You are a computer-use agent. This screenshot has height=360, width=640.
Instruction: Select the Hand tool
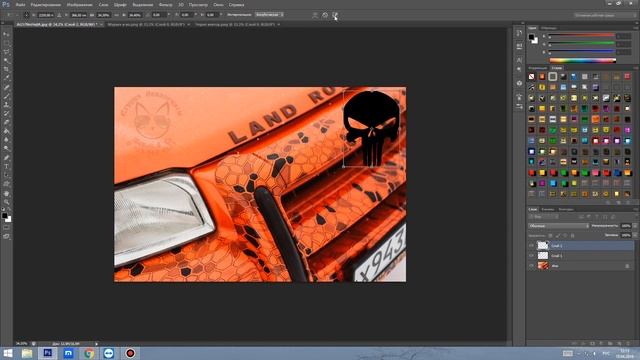[x=7, y=193]
